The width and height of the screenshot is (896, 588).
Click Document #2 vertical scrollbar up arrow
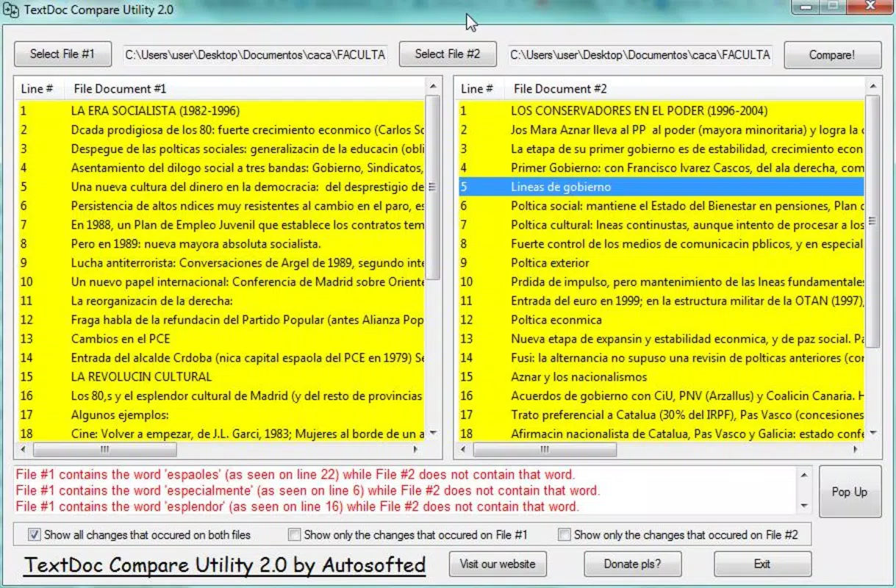pos(872,87)
